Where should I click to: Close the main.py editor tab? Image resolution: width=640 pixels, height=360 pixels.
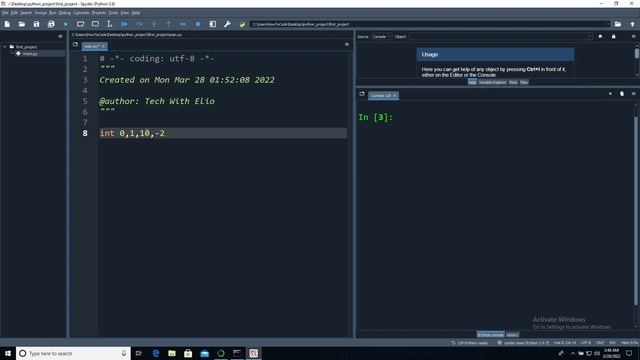point(103,46)
